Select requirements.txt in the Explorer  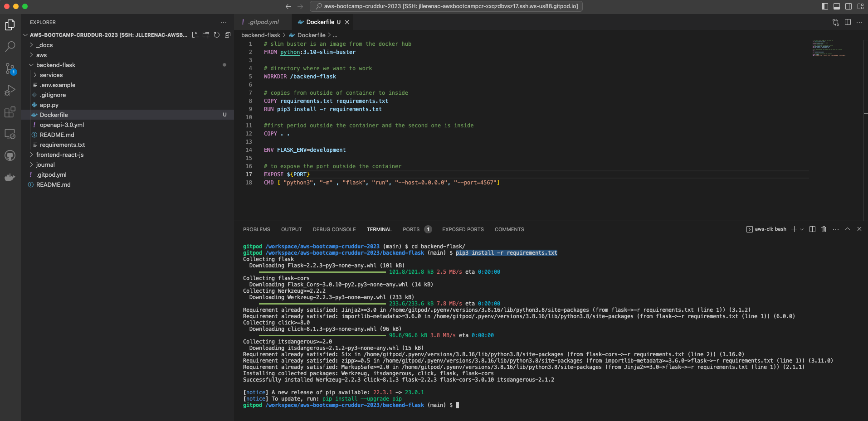coord(63,145)
